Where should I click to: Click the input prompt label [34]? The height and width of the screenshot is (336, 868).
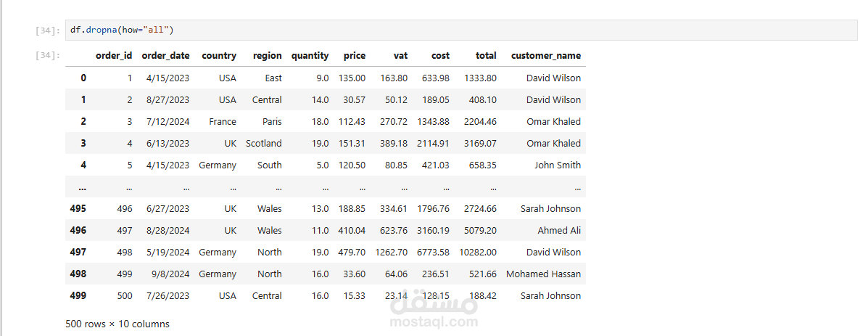(48, 30)
